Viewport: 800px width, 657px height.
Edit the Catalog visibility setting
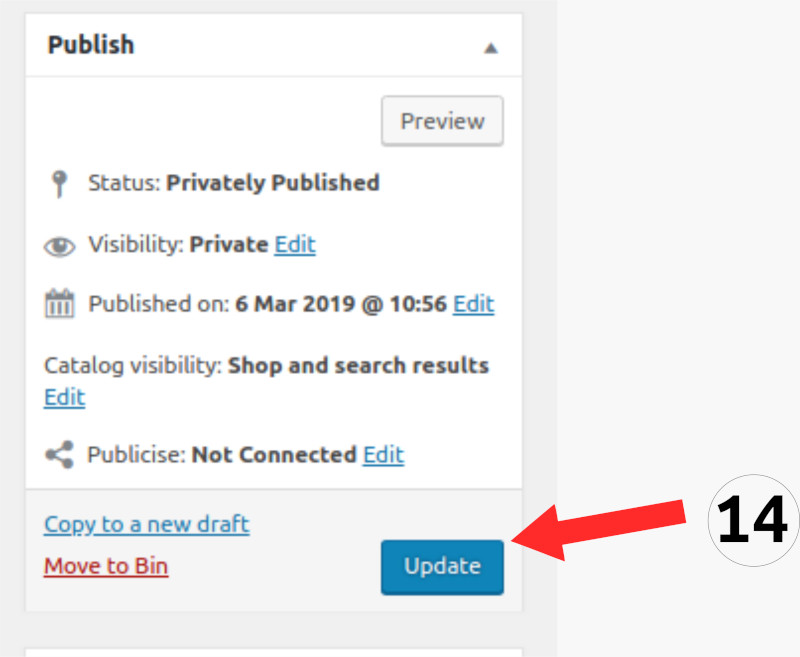click(x=65, y=397)
